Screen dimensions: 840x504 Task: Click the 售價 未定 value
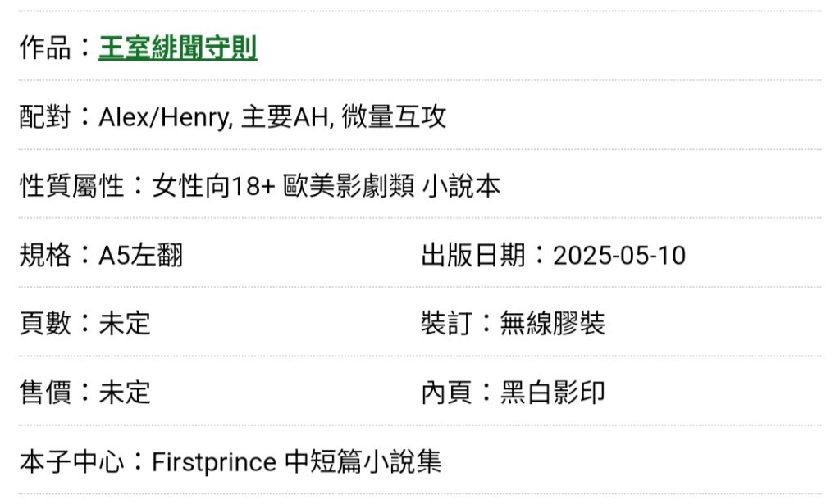[x=125, y=393]
